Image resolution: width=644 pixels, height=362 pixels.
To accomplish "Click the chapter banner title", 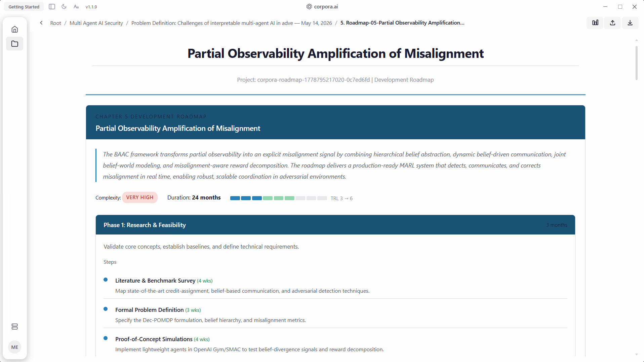I will coord(178,128).
